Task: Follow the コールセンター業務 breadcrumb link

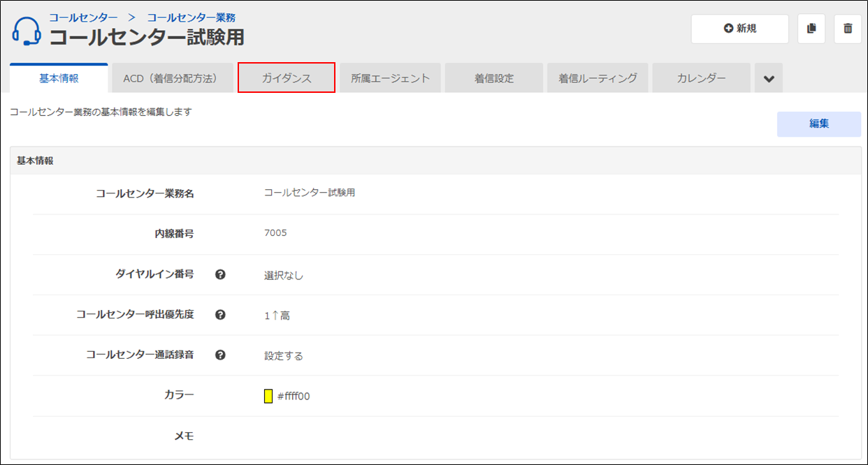Action: pos(191,17)
